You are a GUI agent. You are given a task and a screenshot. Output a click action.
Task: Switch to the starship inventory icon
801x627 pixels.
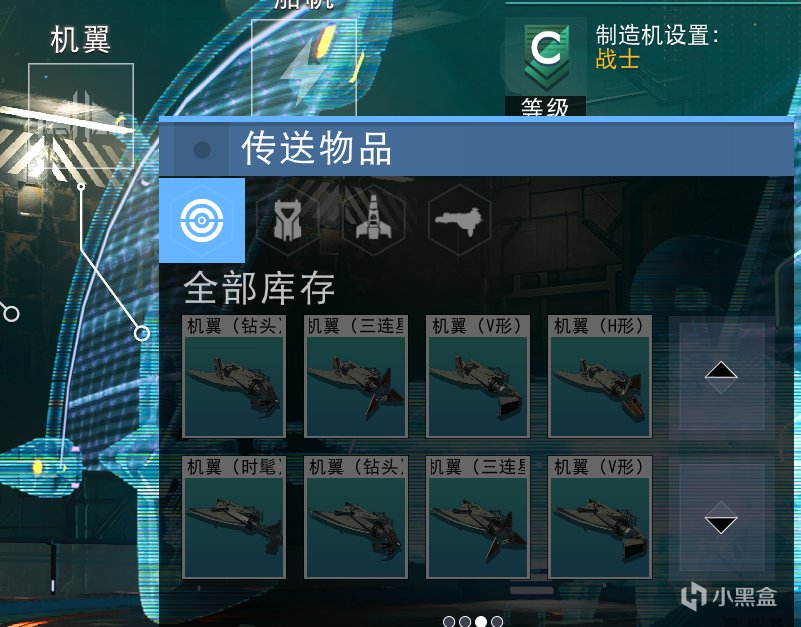point(373,220)
